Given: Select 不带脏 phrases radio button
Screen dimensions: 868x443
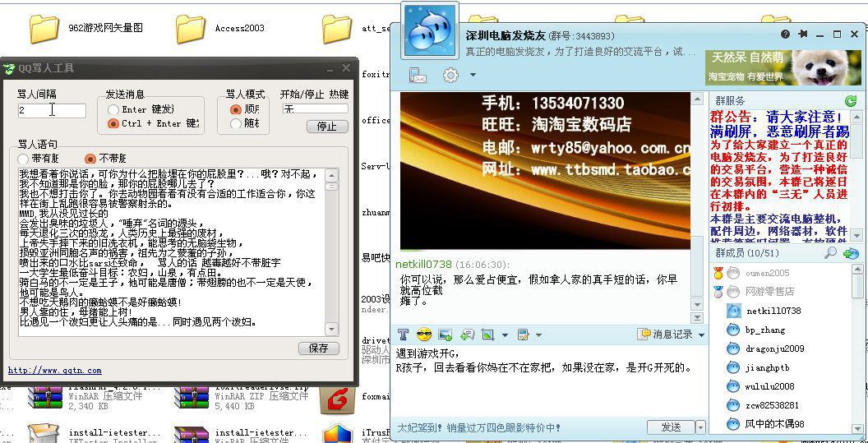Looking at the screenshot, I should [90, 159].
